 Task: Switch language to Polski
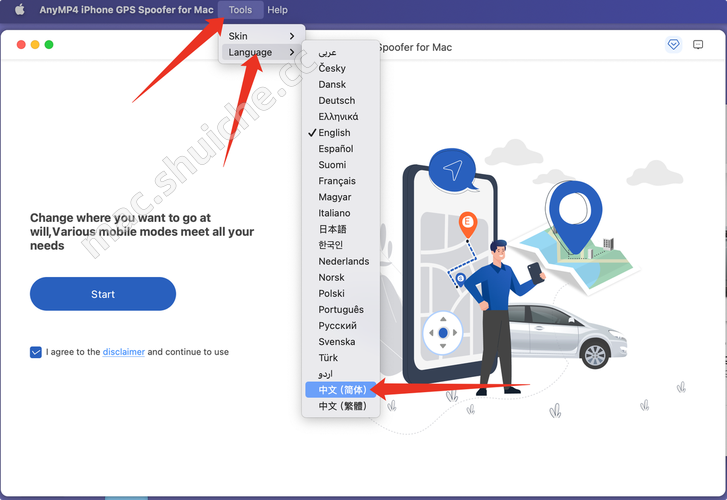coord(341,293)
